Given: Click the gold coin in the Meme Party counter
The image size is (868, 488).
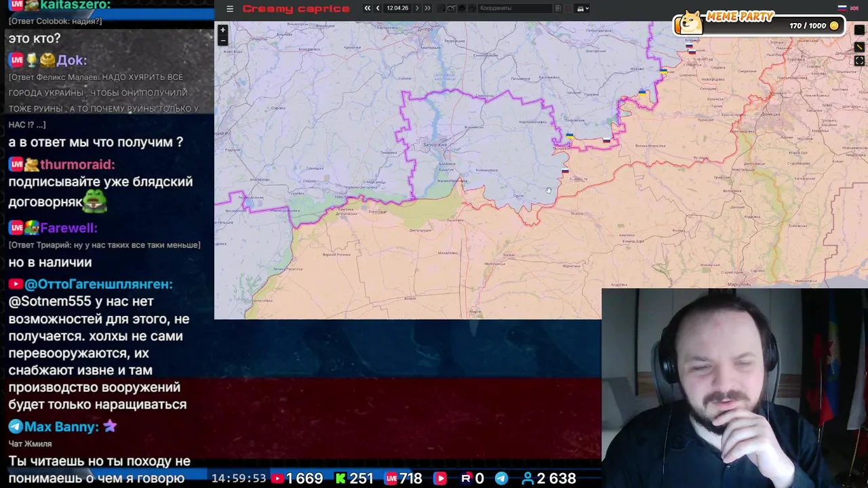Looking at the screenshot, I should [x=834, y=26].
